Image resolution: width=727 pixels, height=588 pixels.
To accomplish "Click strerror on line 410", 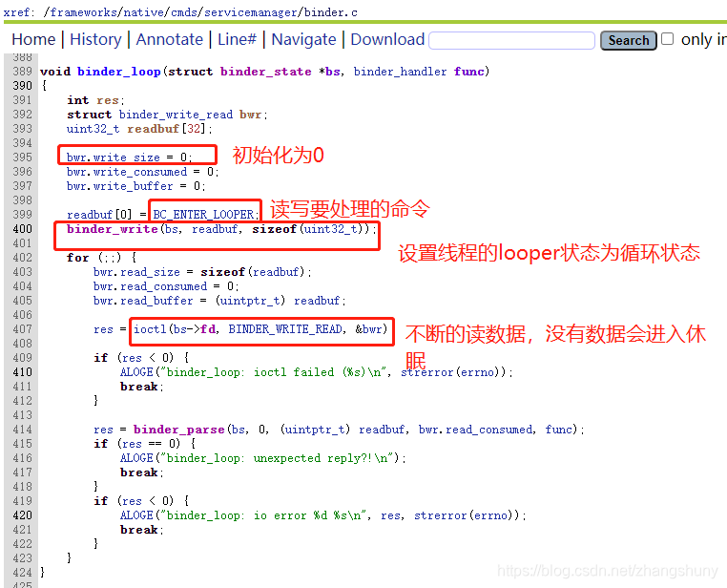I will tap(427, 372).
